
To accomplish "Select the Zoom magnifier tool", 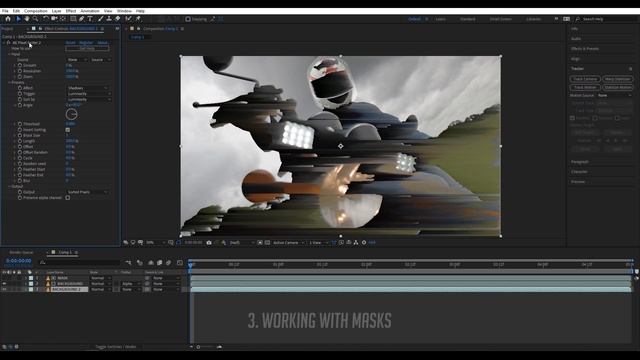I will coord(36,19).
